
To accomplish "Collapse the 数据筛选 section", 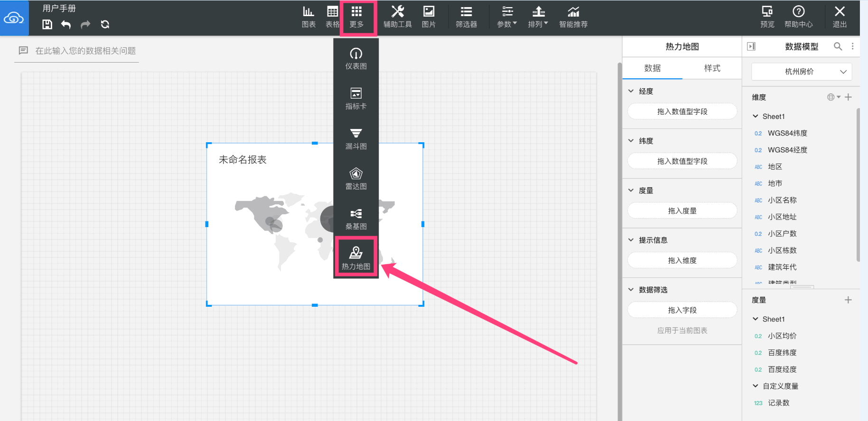I will 631,290.
